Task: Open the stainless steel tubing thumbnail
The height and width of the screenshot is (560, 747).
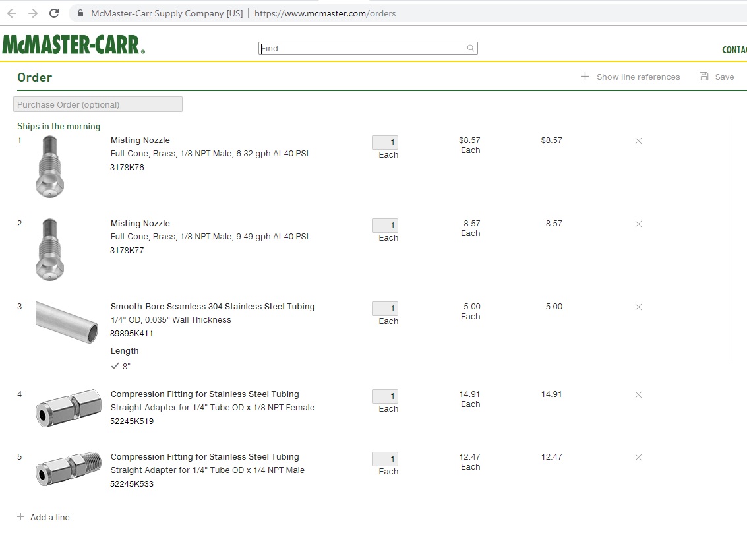Action: [67, 322]
